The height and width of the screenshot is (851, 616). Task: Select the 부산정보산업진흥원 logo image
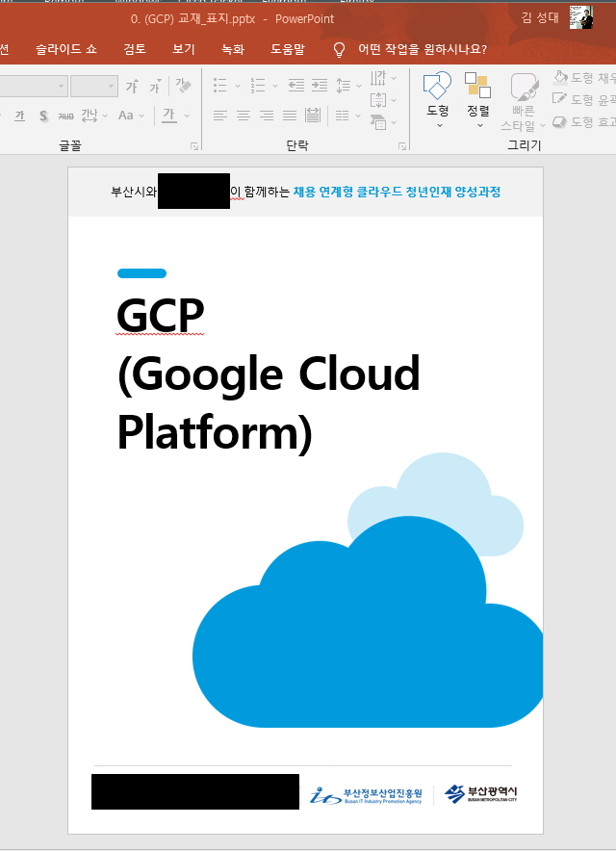click(x=366, y=795)
